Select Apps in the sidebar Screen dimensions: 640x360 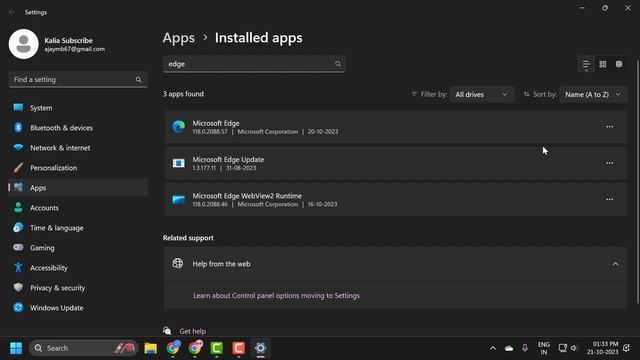78,188
